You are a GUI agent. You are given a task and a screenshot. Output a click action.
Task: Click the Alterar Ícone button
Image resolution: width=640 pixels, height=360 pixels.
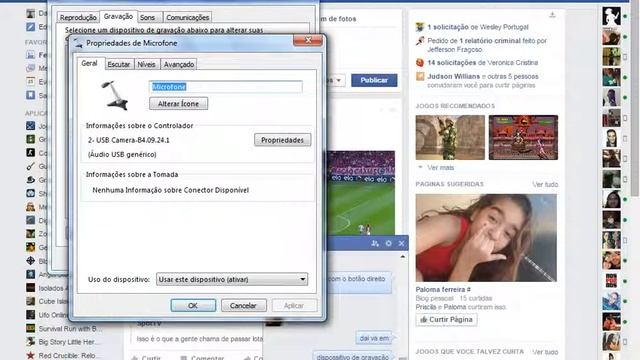[x=178, y=104]
